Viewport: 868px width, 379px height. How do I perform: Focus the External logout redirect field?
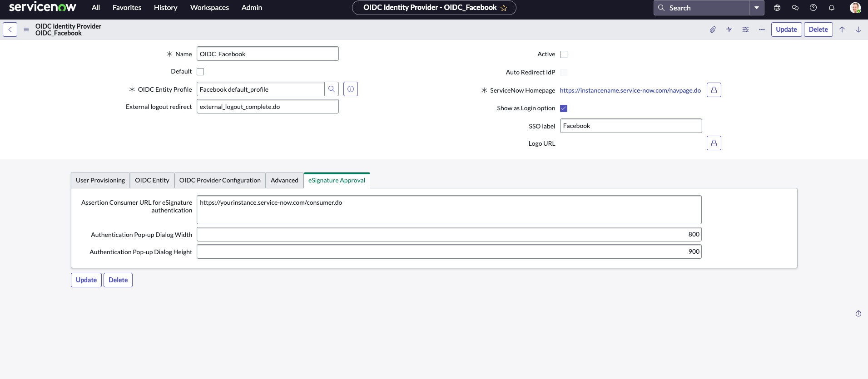[x=268, y=106]
